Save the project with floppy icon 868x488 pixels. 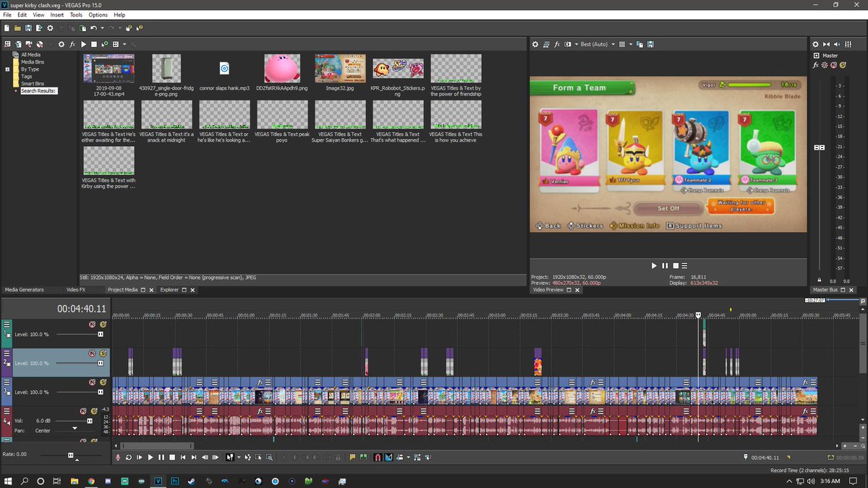tap(28, 28)
